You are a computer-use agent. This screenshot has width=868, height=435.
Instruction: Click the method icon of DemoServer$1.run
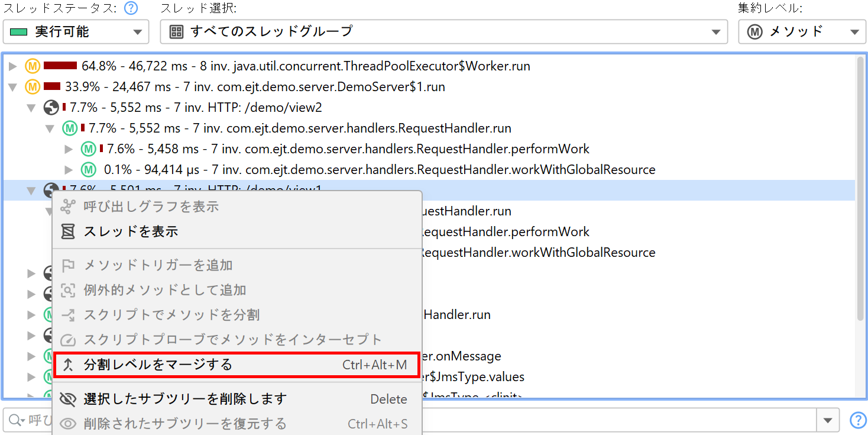click(x=32, y=87)
